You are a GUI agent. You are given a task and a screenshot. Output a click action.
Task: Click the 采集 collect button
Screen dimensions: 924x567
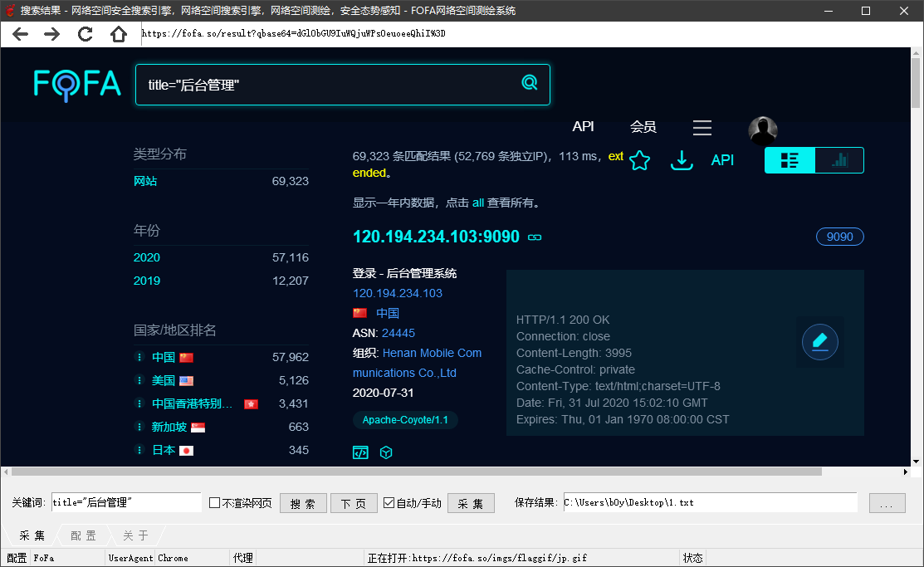[470, 503]
